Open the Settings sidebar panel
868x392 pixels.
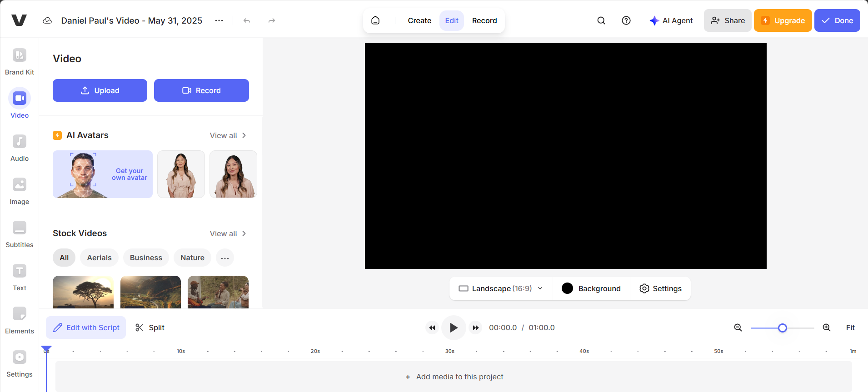coord(20,364)
